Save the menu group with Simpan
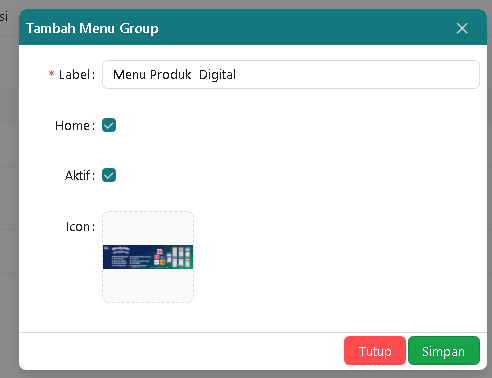 click(444, 351)
